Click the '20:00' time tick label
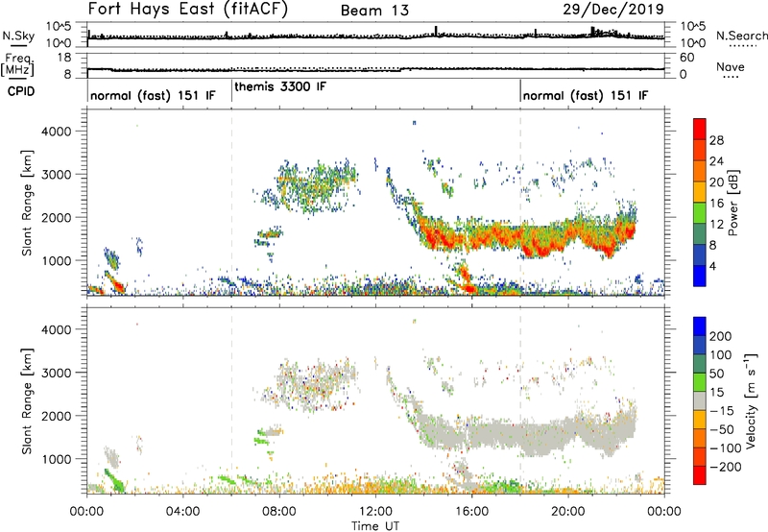This screenshot has width=768, height=532. click(568, 512)
